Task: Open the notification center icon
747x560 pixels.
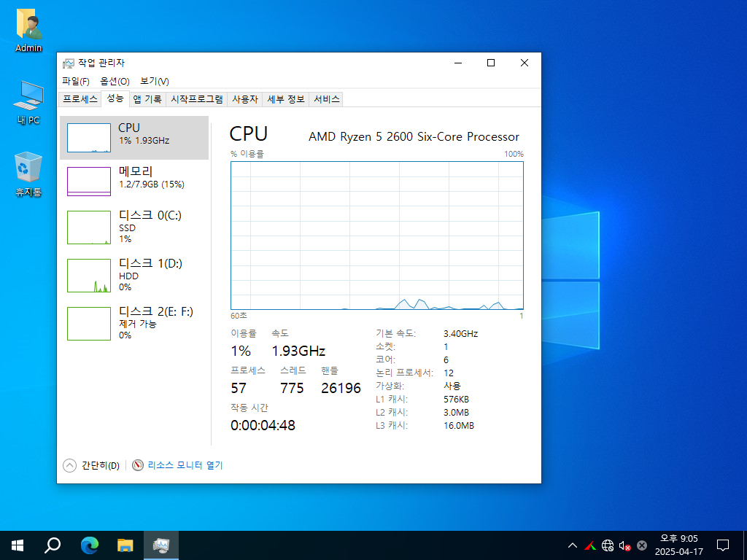Action: (x=723, y=545)
